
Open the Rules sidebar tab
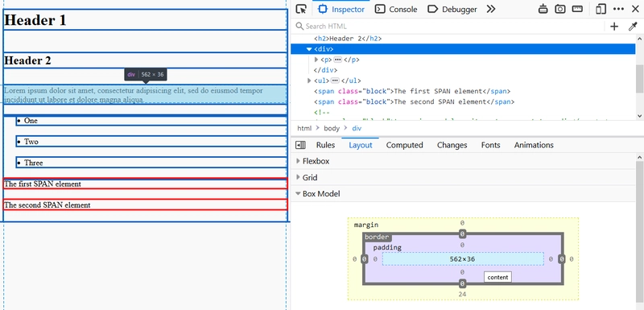click(x=325, y=145)
